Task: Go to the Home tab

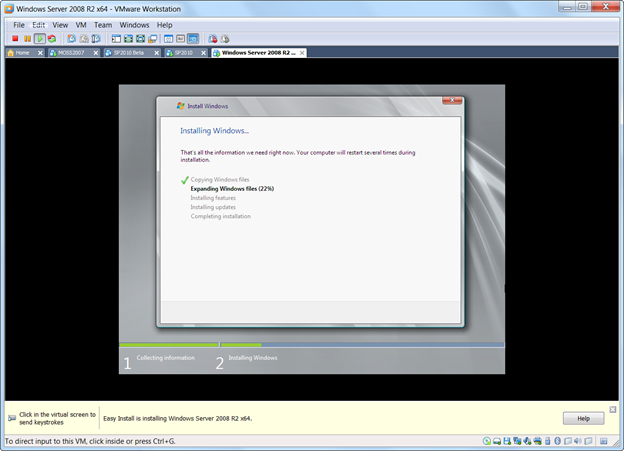Action: [22, 53]
